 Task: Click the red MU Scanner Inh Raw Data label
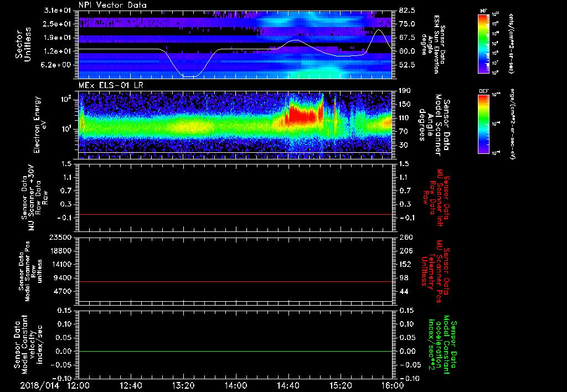point(435,198)
